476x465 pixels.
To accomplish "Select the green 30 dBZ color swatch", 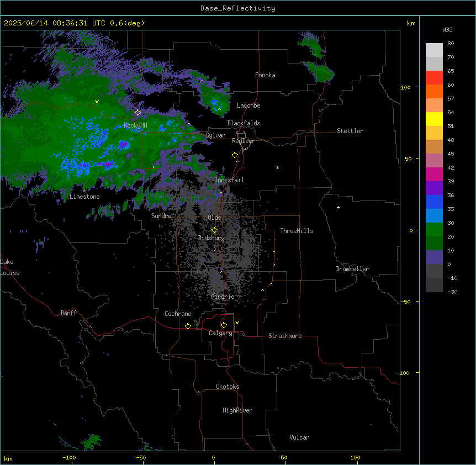I will [434, 230].
